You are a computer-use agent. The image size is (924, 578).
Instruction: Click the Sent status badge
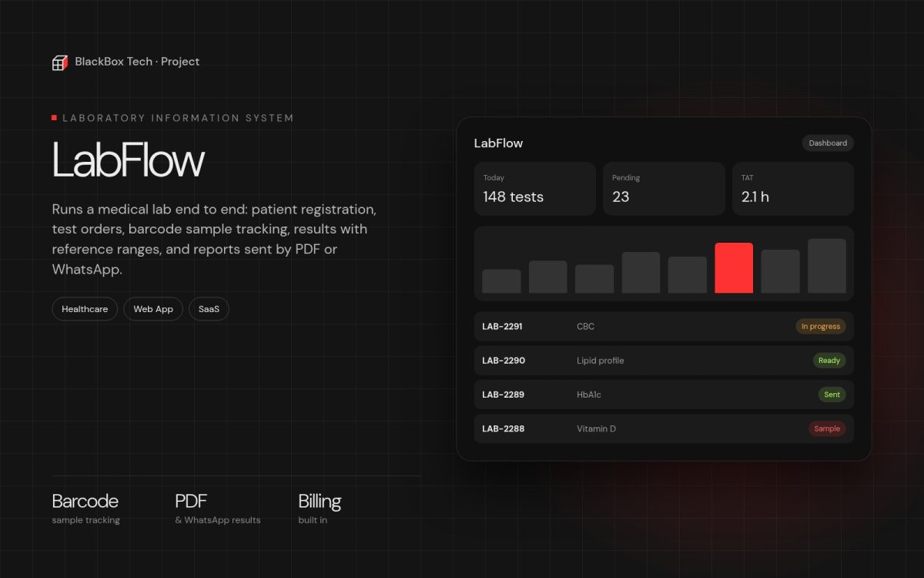[x=832, y=395]
